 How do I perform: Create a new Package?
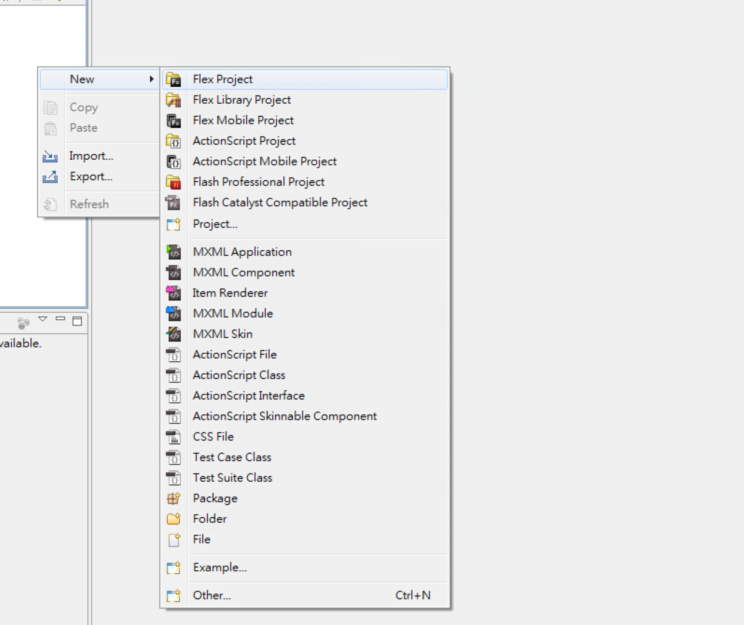coord(305,498)
